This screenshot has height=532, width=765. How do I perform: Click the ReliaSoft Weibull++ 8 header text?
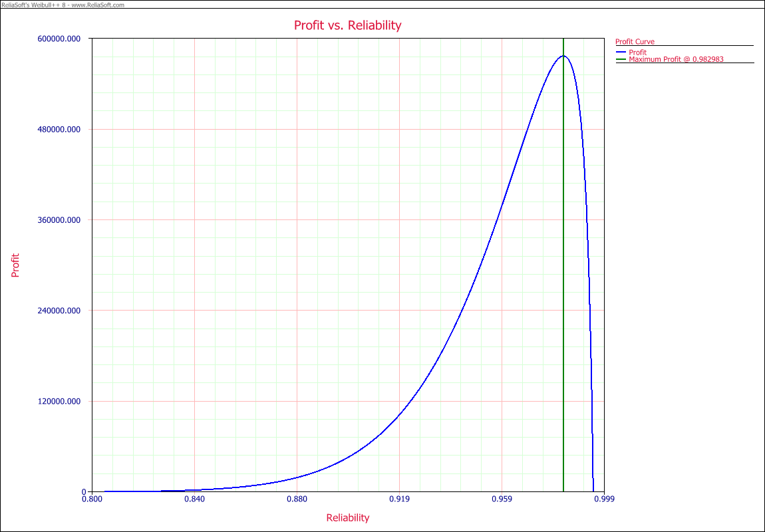tap(62, 5)
